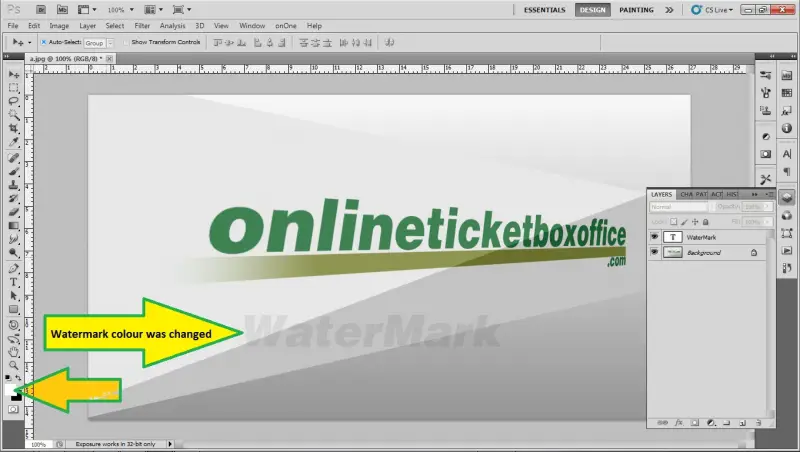Select the Gradient tool
This screenshot has height=452, width=800.
tap(14, 225)
